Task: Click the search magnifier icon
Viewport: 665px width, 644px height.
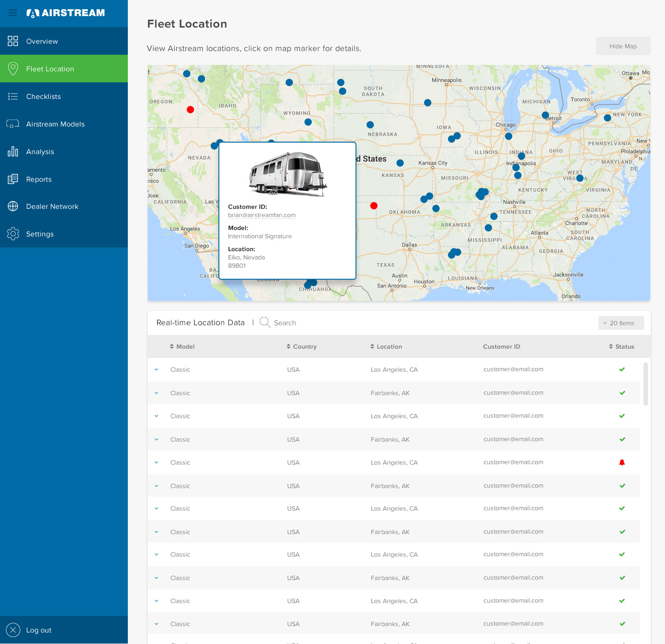Action: tap(265, 322)
